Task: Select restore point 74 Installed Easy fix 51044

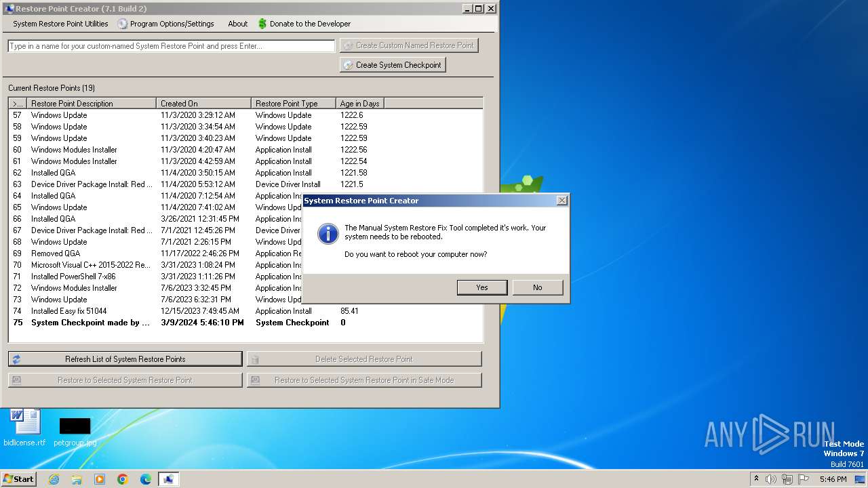Action: pos(245,311)
